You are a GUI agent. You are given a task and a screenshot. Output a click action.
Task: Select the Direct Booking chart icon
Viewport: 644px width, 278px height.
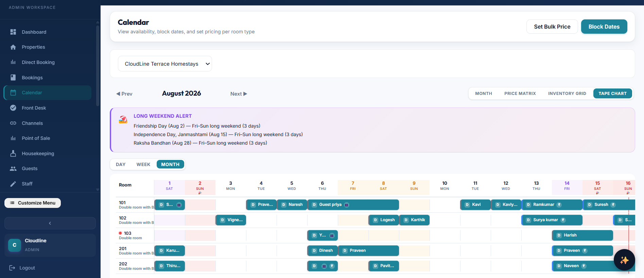(x=13, y=62)
